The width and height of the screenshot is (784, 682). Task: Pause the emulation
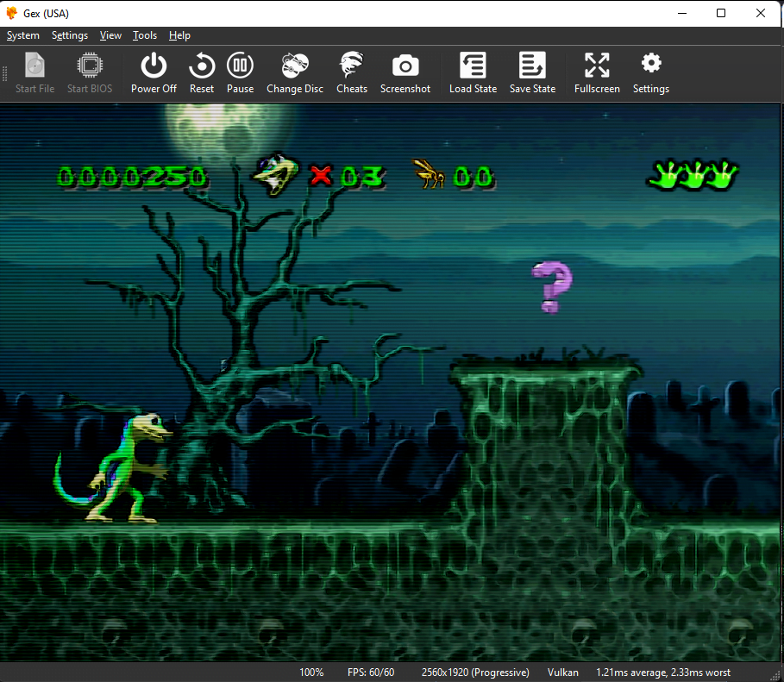[x=240, y=73]
